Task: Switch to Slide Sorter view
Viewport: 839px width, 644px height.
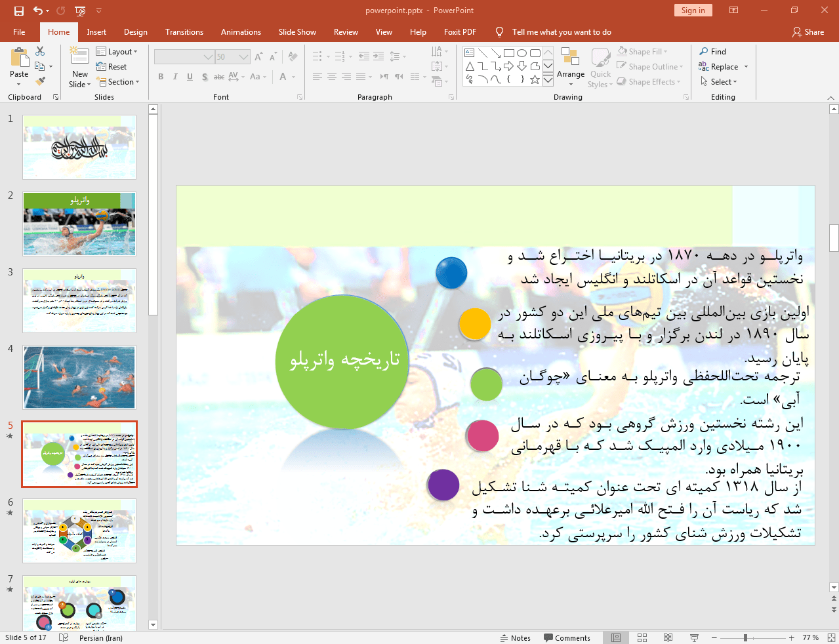Action: [x=642, y=637]
